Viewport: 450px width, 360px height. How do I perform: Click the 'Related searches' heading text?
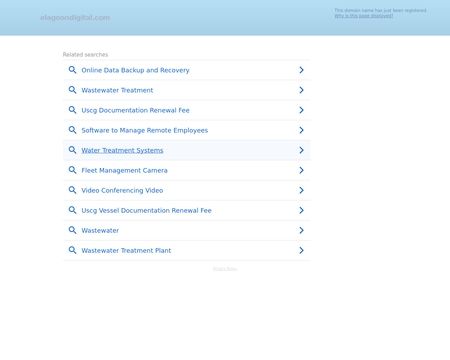(85, 54)
